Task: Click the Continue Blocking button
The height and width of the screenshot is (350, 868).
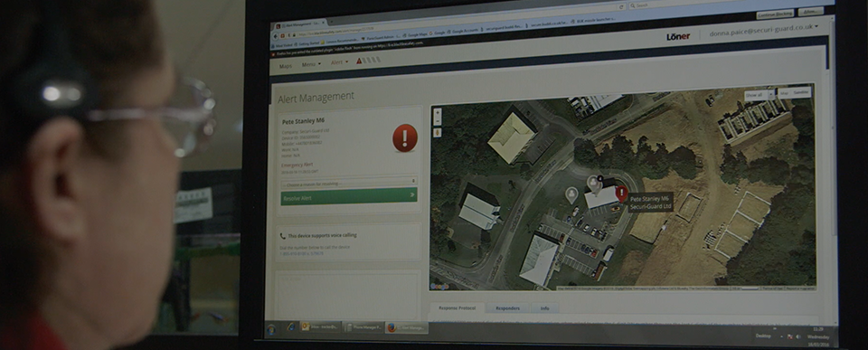Action: [775, 14]
